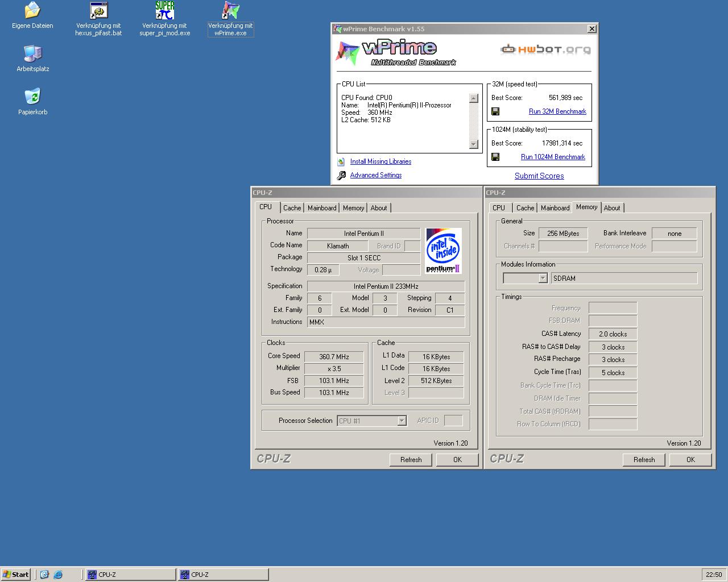728x582 pixels.
Task: Switch to the Mainboard tab in the left CPU-Z window
Action: [x=322, y=208]
